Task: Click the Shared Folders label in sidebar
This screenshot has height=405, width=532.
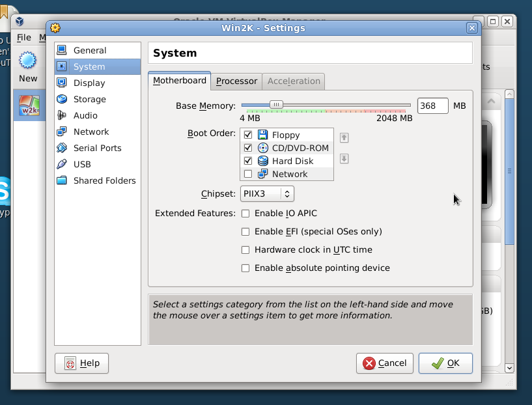Action: (104, 181)
